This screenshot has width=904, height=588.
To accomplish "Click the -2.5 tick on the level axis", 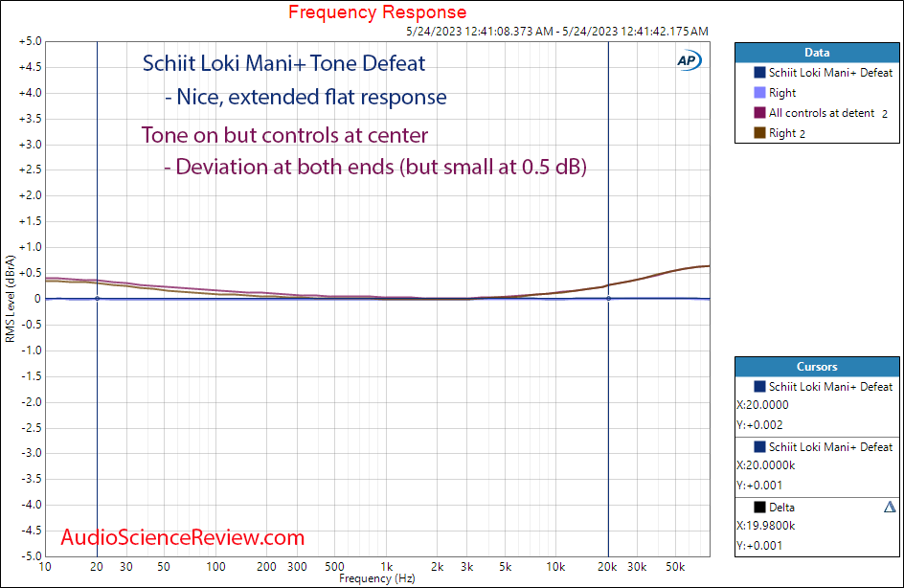I will (30, 428).
